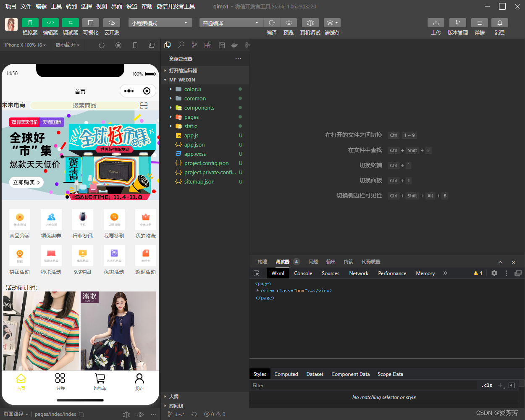Open the clear cache dropdown (清缓存)

[x=332, y=23]
